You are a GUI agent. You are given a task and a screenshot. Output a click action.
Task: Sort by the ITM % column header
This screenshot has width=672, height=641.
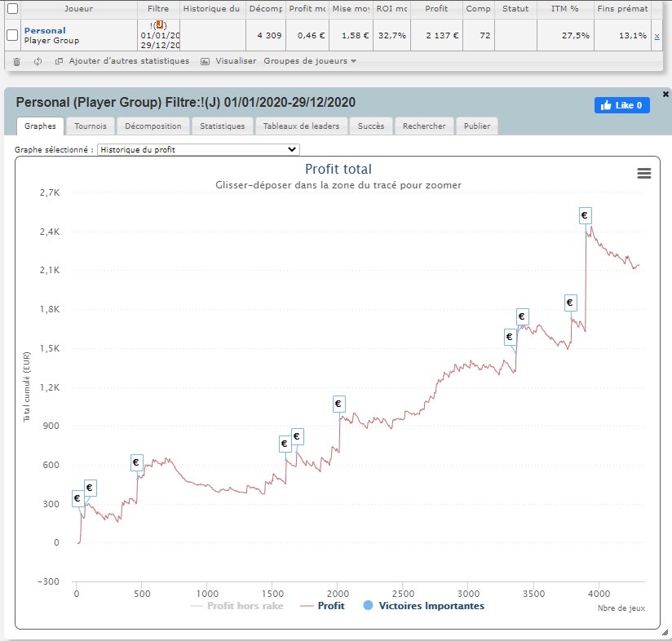tap(565, 9)
